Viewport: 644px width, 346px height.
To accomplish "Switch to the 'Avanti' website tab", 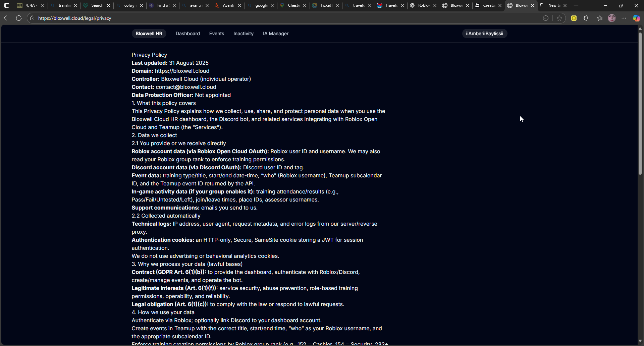I will click(228, 5).
